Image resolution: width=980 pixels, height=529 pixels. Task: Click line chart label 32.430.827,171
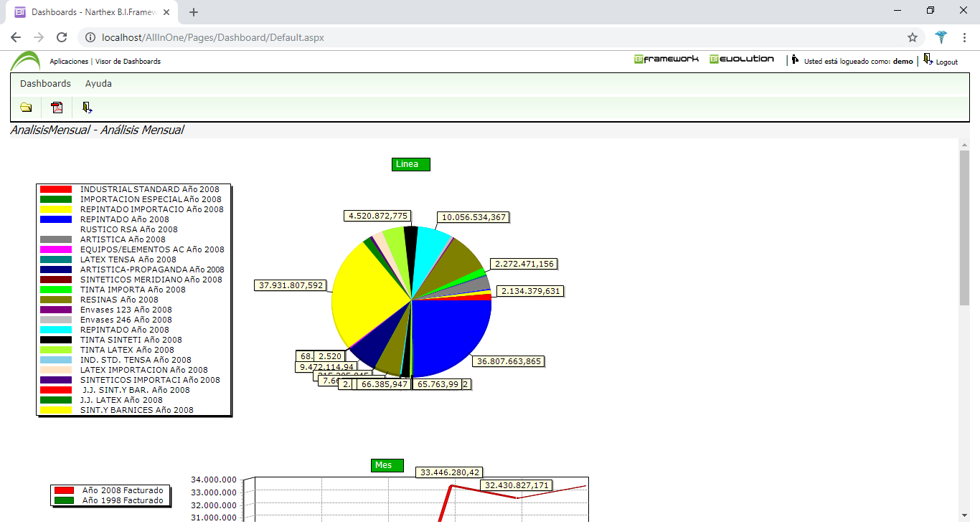(516, 485)
